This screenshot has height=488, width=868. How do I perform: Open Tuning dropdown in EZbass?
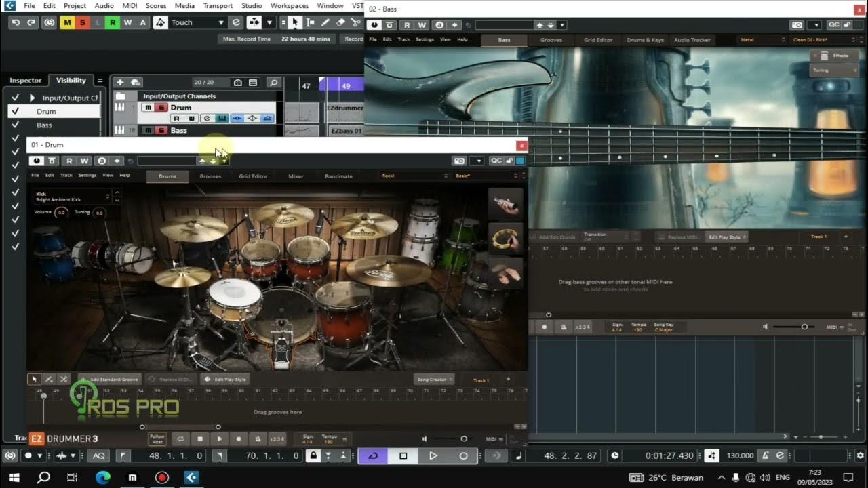[834, 70]
